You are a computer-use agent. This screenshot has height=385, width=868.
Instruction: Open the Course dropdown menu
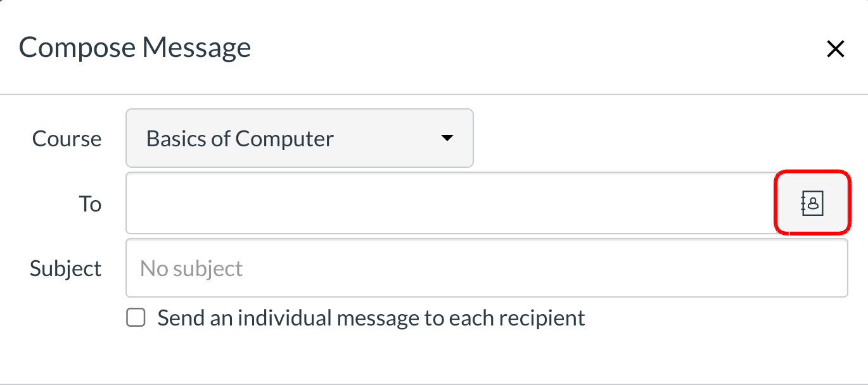(x=299, y=138)
